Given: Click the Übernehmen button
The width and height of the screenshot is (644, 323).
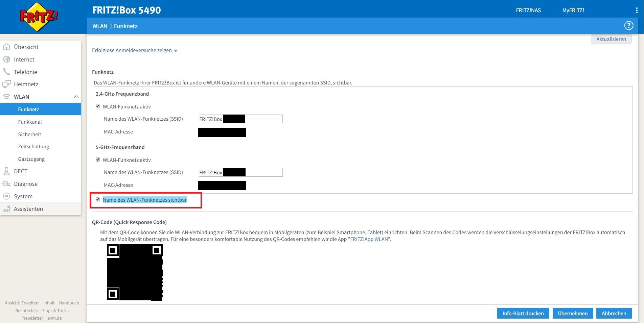Looking at the screenshot, I should pyautogui.click(x=573, y=313).
